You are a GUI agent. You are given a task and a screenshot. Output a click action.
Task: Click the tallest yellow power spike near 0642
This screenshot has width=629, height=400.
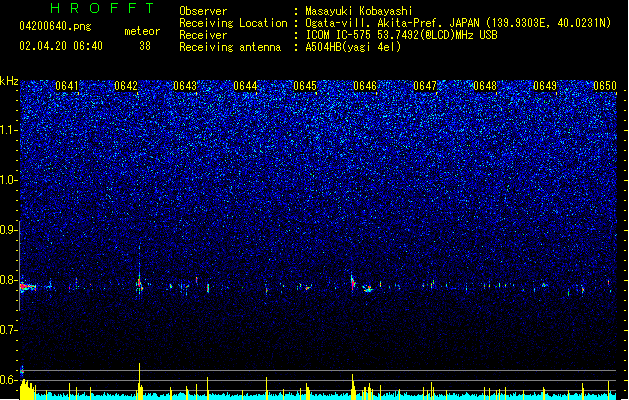coord(140,381)
